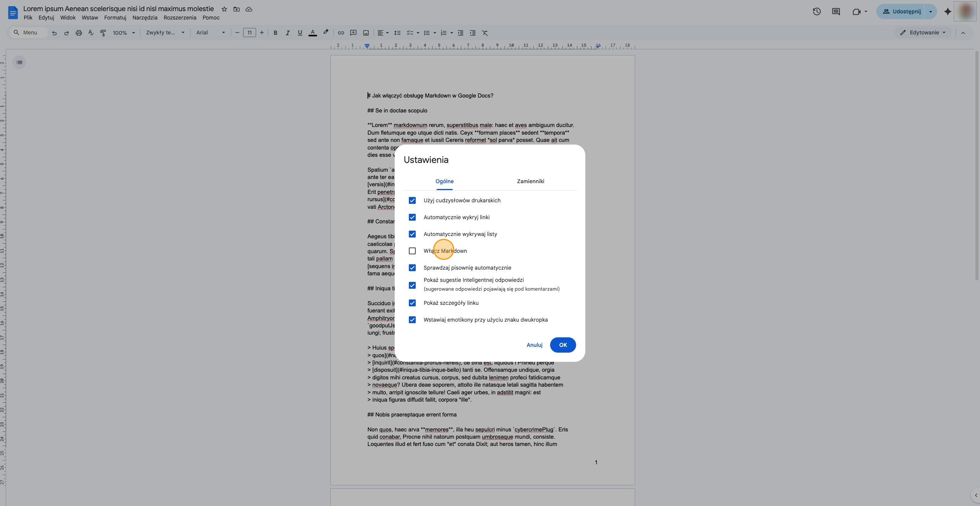Viewport: 980px width, 506px height.
Task: Open version history clock icon
Action: 817,11
